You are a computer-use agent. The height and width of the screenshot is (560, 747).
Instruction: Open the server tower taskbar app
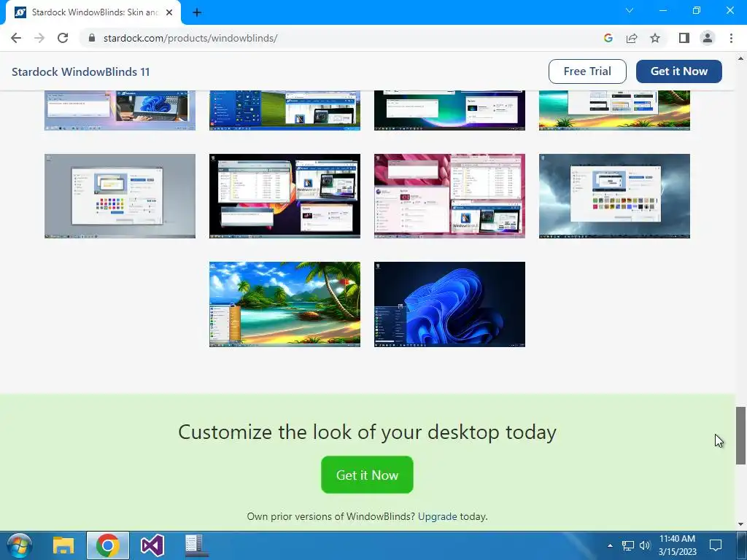pyautogui.click(x=196, y=545)
